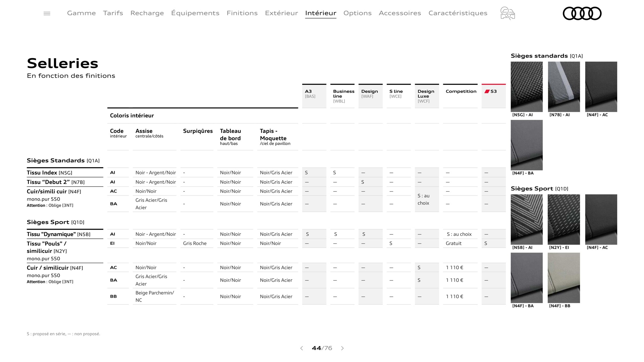The image size is (644, 362).
Task: Click the Tissu "Pouls" / similicuir label
Action: click(47, 247)
